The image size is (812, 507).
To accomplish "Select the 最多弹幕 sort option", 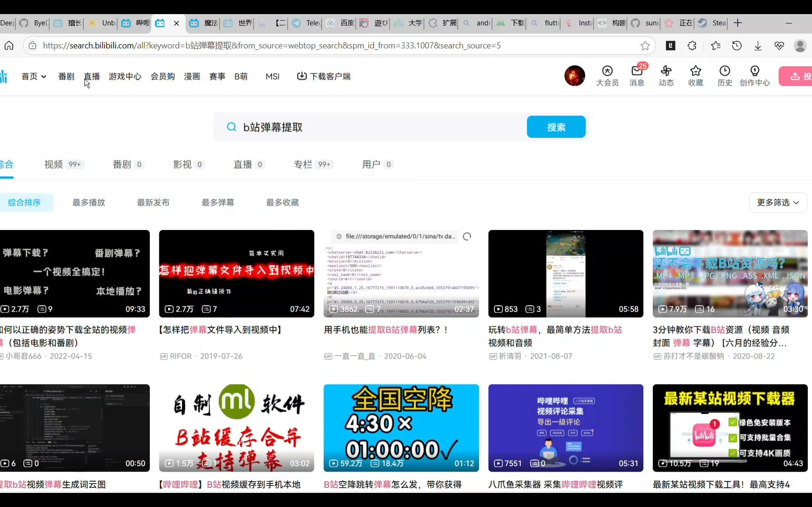I will [x=218, y=202].
